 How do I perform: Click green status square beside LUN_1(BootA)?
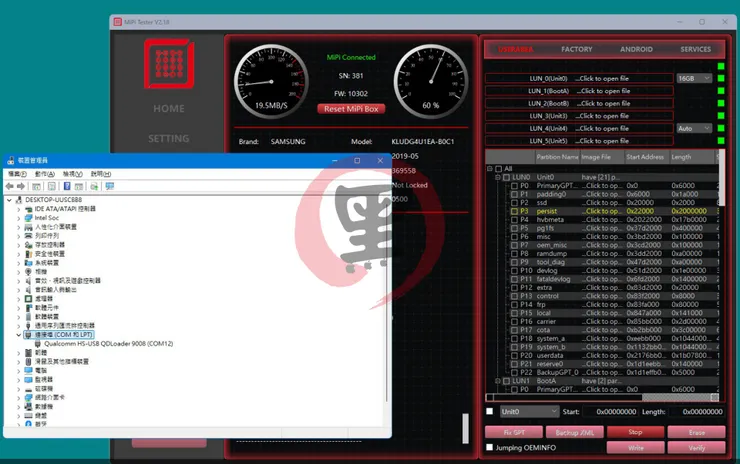721,91
